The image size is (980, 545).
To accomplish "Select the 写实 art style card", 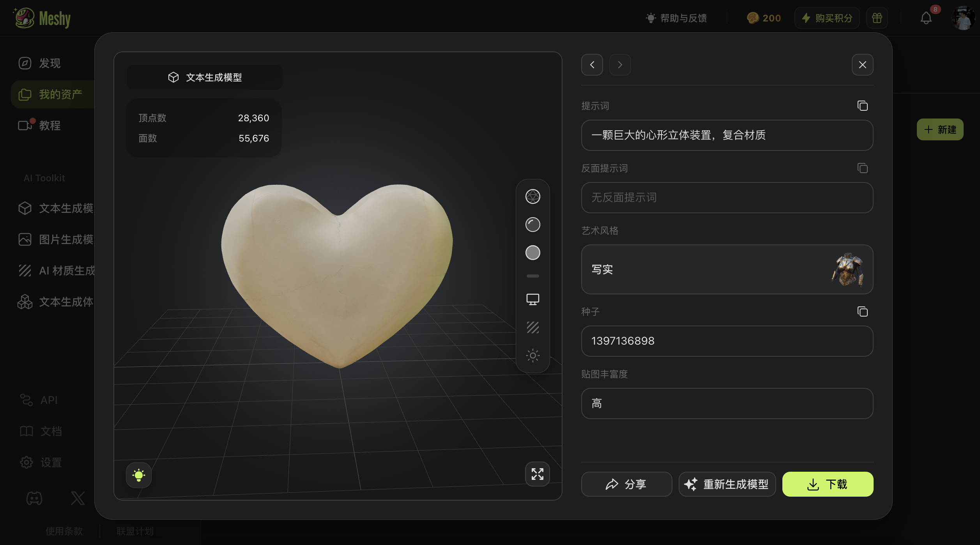I will tap(727, 269).
